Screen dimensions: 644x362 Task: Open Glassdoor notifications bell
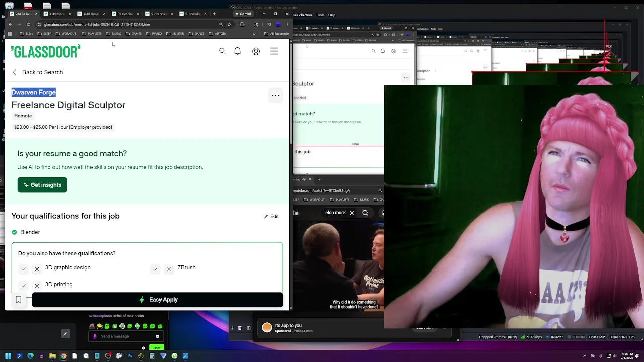pos(238,51)
